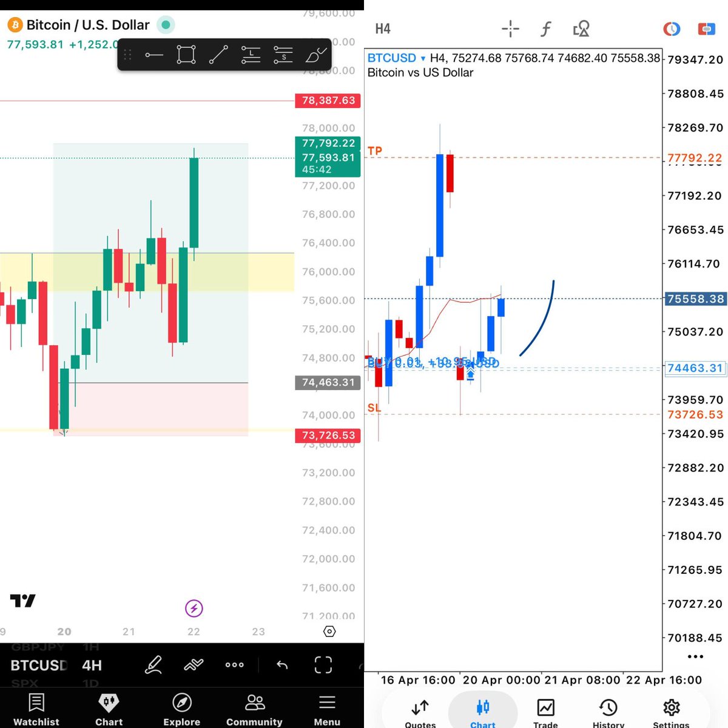Open the purple lightning event marker
Image resolution: width=728 pixels, height=728 pixels.
(x=194, y=608)
